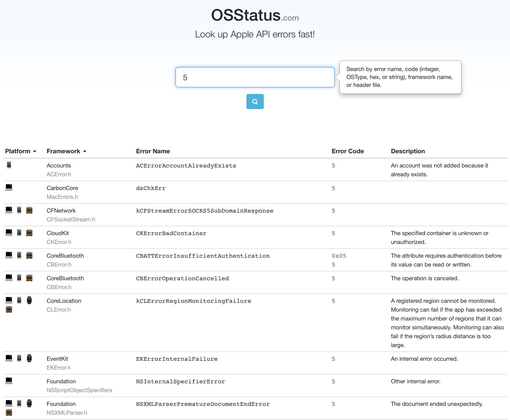Click the Description column header
Image resolution: width=510 pixels, height=420 pixels.
(x=408, y=151)
